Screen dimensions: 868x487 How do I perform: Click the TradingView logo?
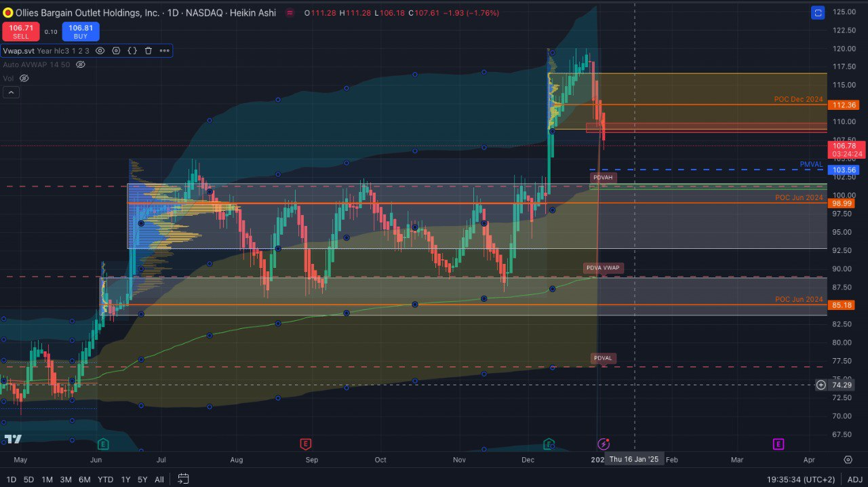(x=12, y=439)
